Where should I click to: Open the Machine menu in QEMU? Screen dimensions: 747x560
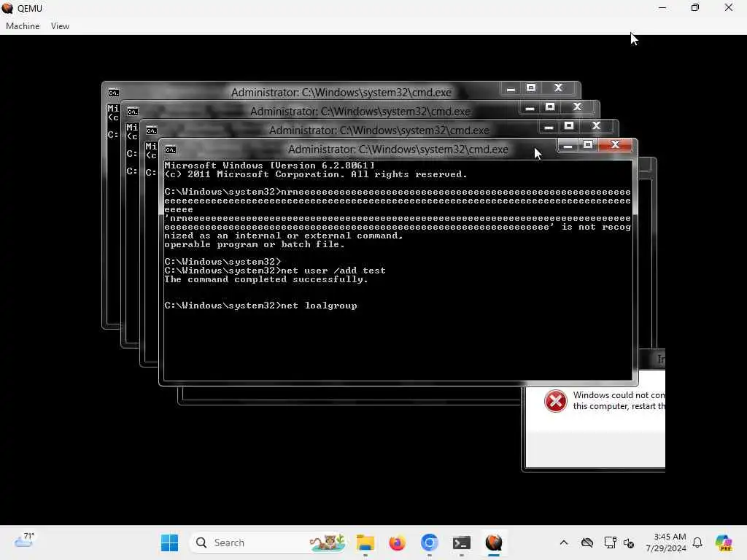tap(23, 26)
